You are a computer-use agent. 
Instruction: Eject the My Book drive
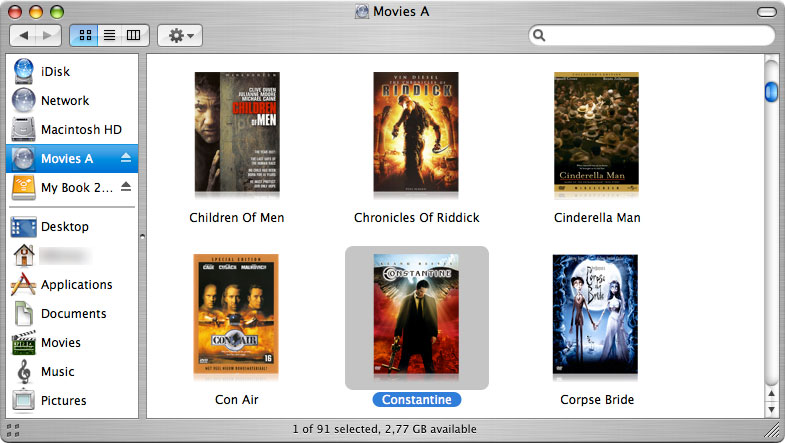(x=126, y=187)
